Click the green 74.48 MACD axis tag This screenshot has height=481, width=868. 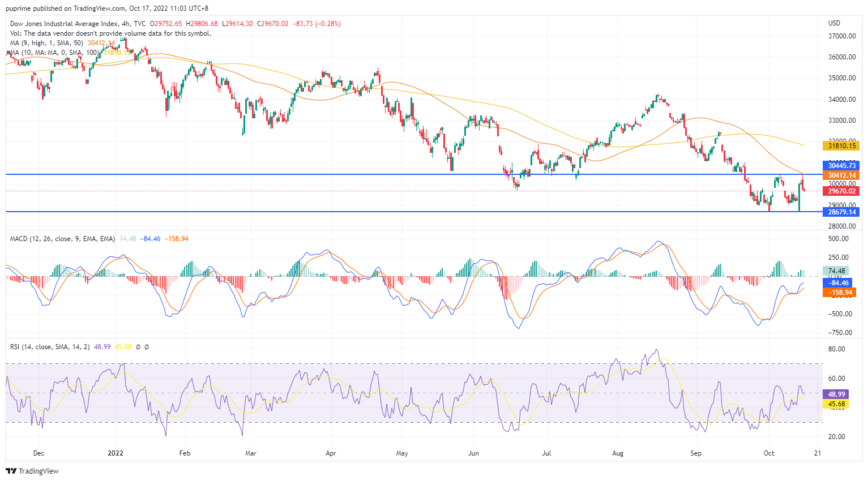(836, 271)
